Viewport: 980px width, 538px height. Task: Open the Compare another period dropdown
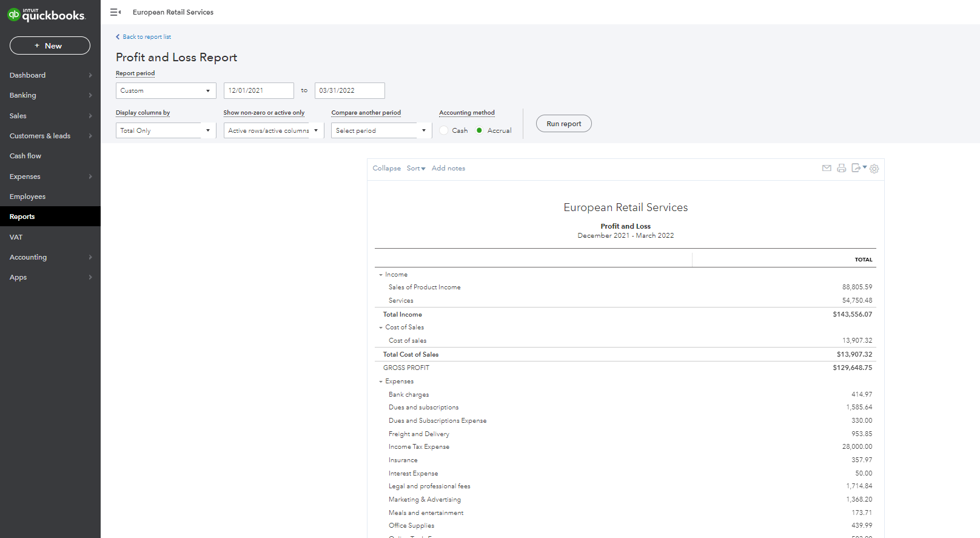click(x=381, y=130)
